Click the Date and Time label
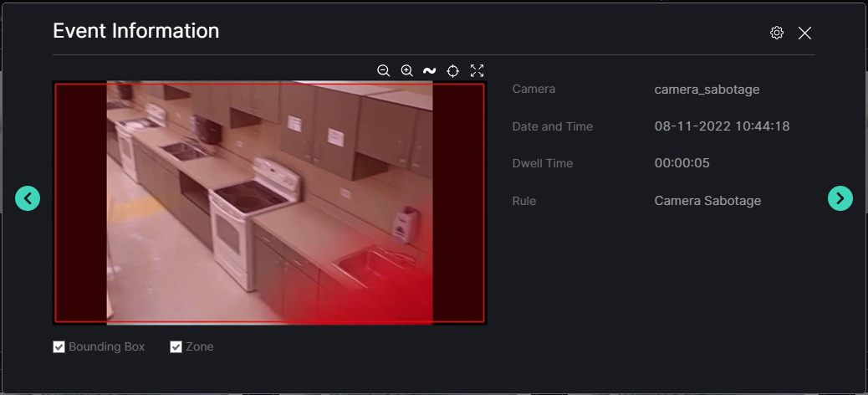The height and width of the screenshot is (395, 868). point(553,126)
